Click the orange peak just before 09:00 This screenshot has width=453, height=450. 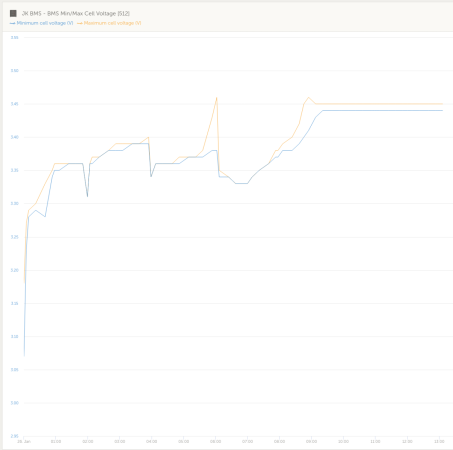[308, 97]
